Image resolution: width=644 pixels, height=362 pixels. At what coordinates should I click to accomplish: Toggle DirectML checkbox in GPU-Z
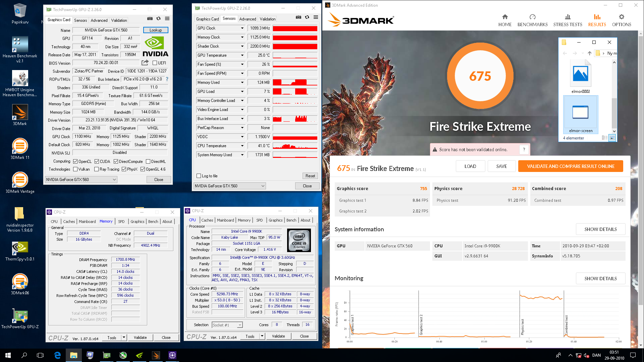click(148, 162)
